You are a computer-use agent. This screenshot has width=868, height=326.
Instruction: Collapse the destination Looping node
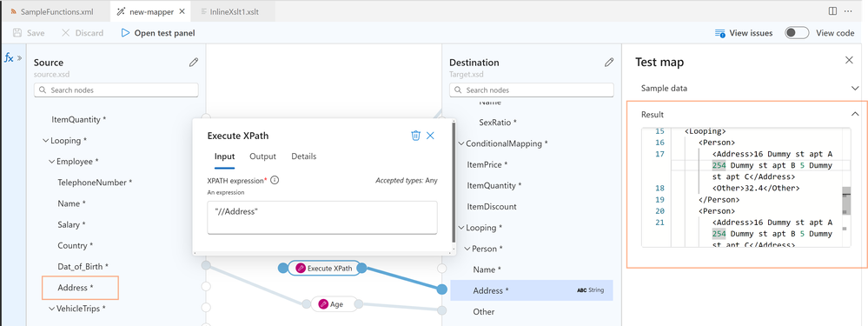click(461, 228)
